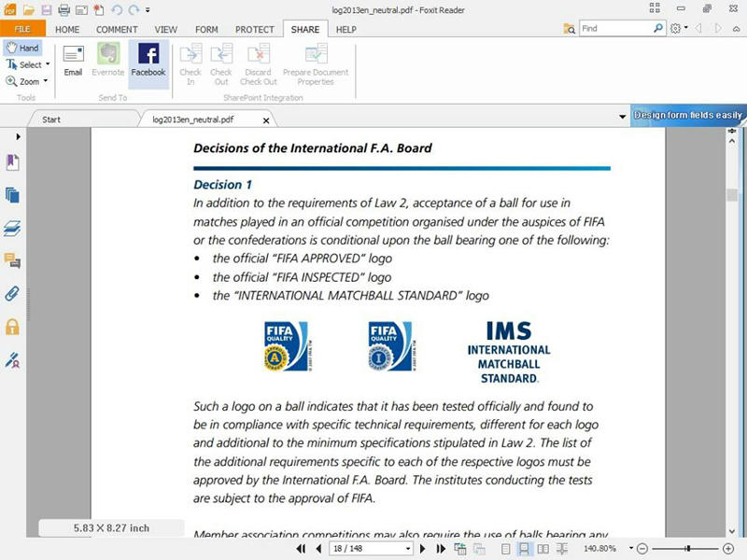The image size is (747, 560).
Task: Open the FORM ribbon tab
Action: [206, 30]
